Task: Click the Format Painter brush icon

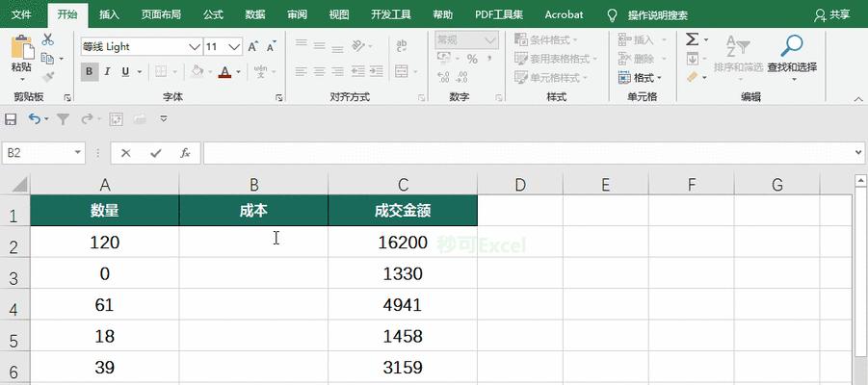Action: (47, 76)
